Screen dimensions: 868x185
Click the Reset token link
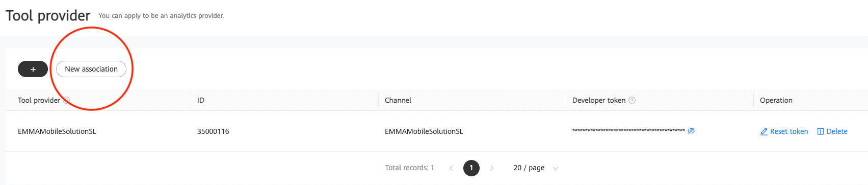tap(784, 131)
